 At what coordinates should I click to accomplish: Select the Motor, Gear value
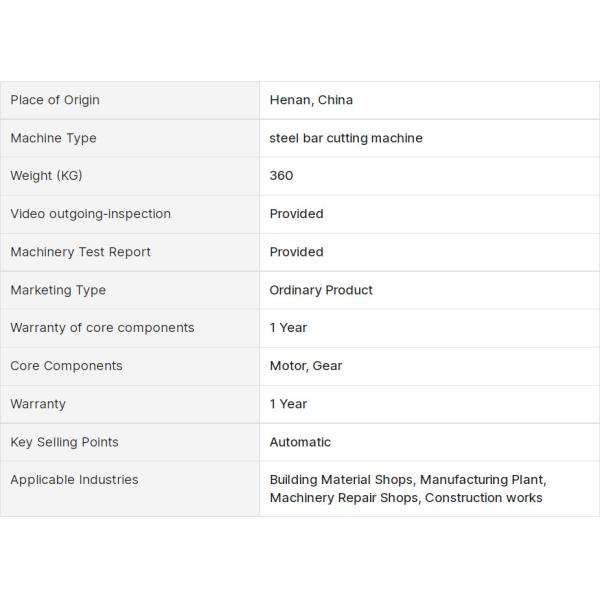(x=306, y=366)
